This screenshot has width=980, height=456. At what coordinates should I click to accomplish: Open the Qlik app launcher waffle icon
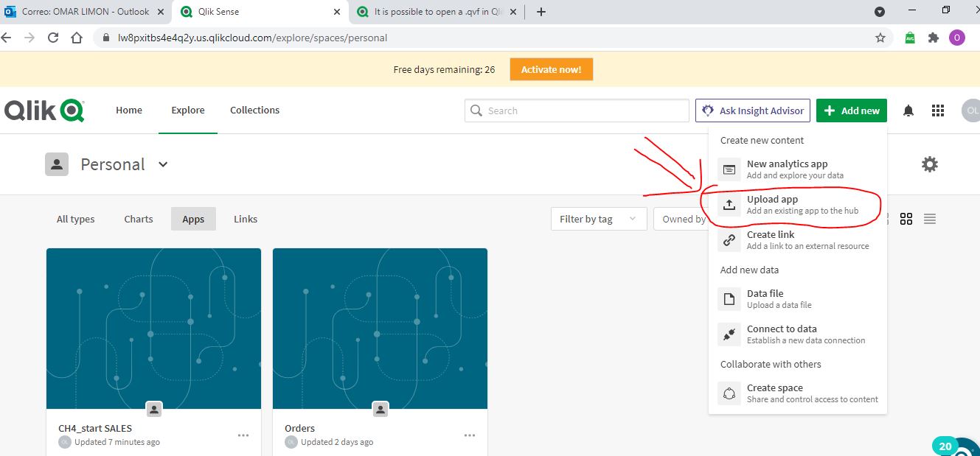point(937,110)
